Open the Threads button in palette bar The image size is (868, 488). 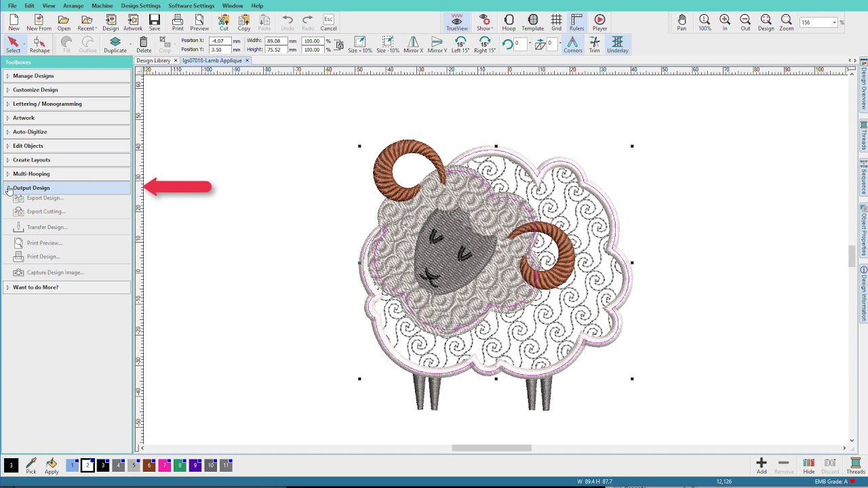pyautogui.click(x=855, y=466)
